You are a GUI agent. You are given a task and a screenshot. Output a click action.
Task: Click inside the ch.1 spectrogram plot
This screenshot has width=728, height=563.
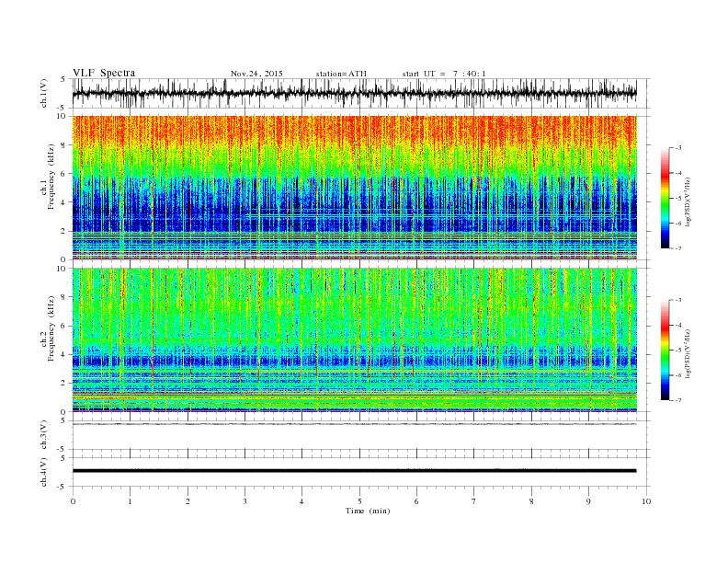(354, 188)
